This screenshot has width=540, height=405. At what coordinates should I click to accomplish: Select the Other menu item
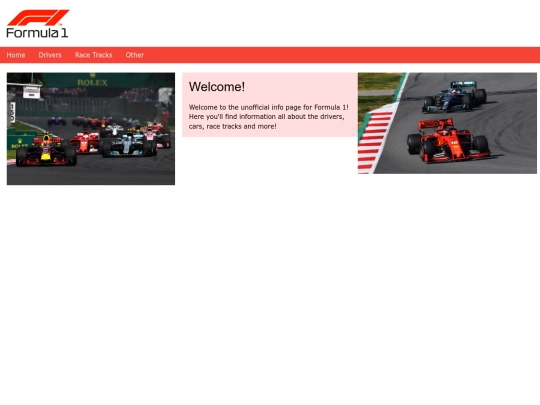coord(135,55)
